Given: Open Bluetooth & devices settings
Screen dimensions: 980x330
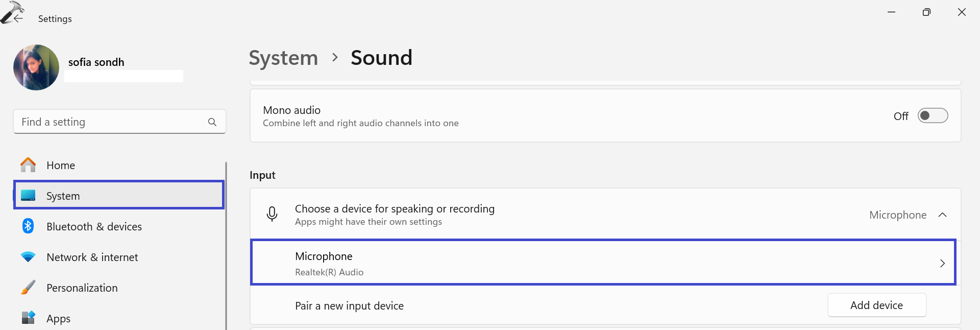Looking at the screenshot, I should [94, 227].
